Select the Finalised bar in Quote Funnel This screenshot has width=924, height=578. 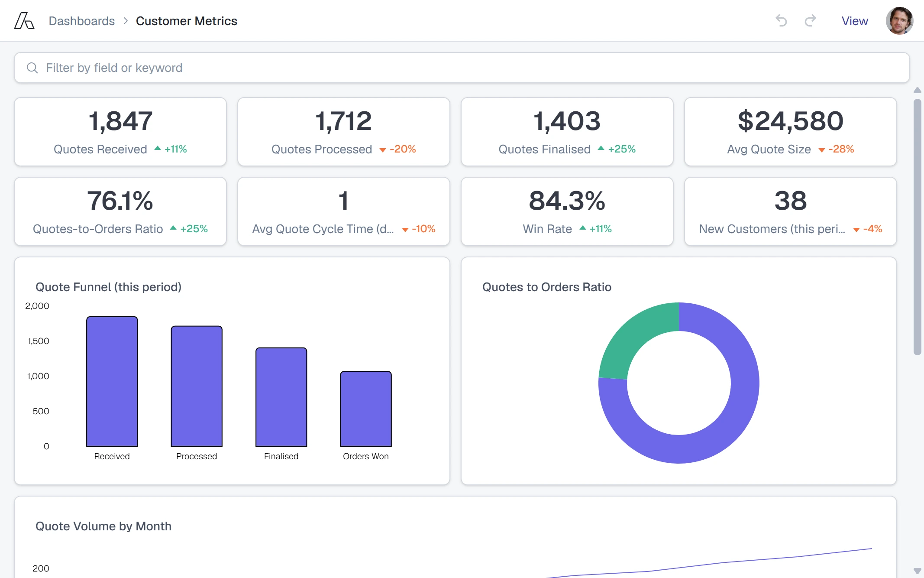[281, 397]
